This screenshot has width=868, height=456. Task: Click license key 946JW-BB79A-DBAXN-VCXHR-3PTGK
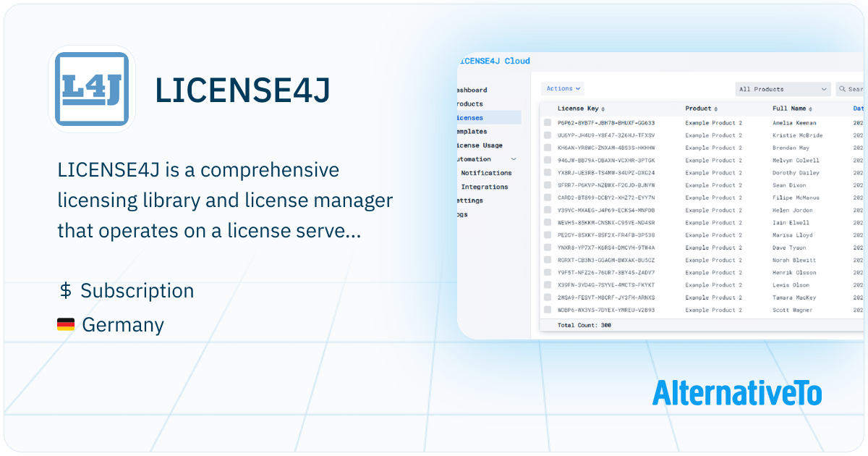[x=606, y=160]
